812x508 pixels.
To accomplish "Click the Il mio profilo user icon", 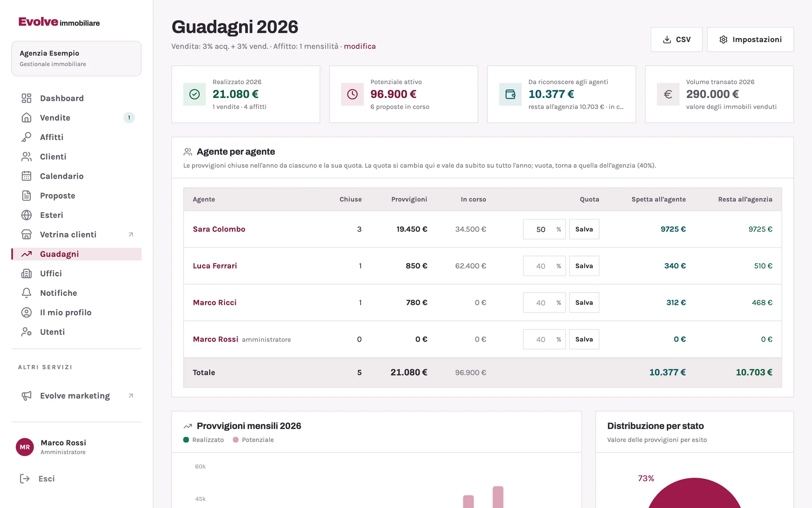I will pos(26,313).
